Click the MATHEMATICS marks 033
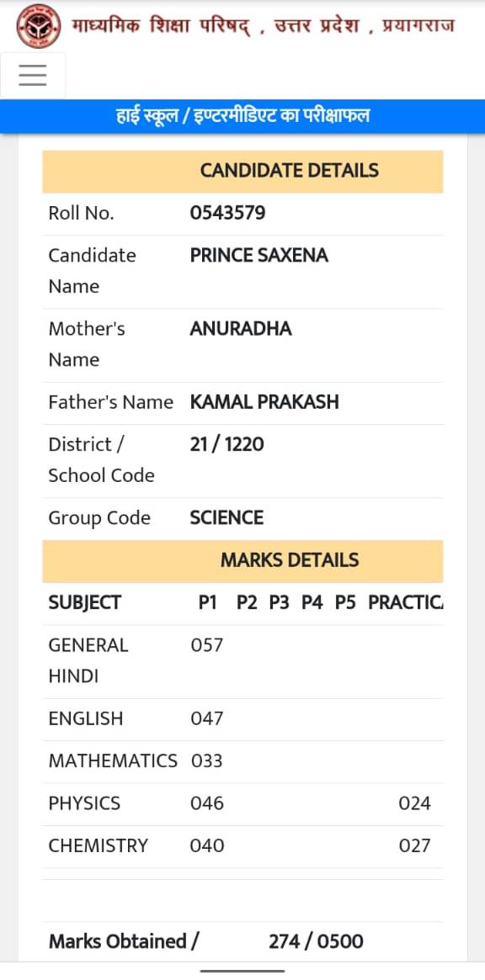The image size is (485, 980). (x=206, y=761)
